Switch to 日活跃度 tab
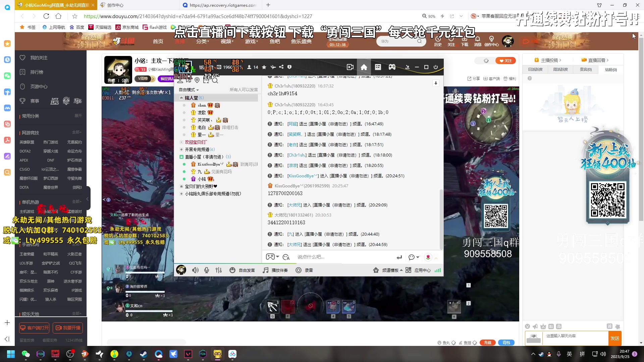Image resolution: width=644 pixels, height=362 pixels. tap(535, 69)
